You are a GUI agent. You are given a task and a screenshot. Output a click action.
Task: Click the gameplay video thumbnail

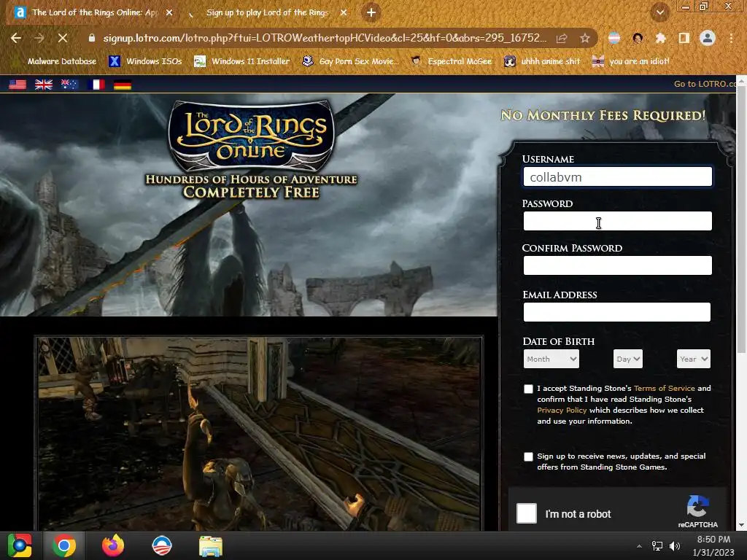point(259,433)
